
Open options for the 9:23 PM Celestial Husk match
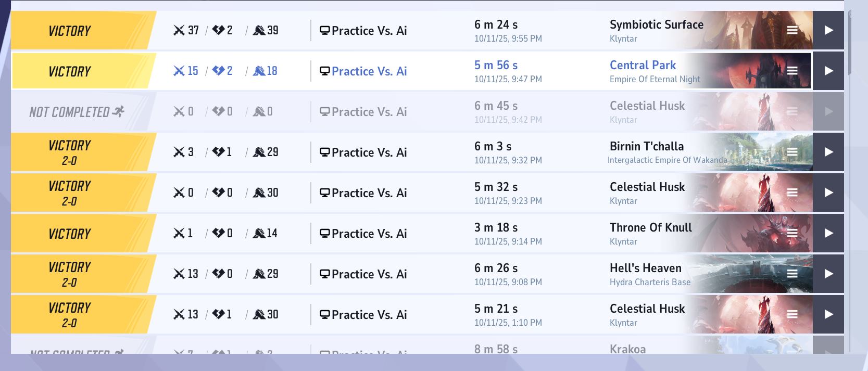(792, 193)
